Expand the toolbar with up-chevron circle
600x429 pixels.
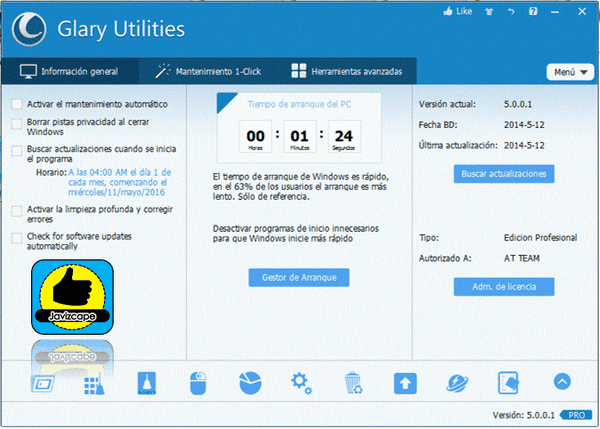pyautogui.click(x=562, y=382)
